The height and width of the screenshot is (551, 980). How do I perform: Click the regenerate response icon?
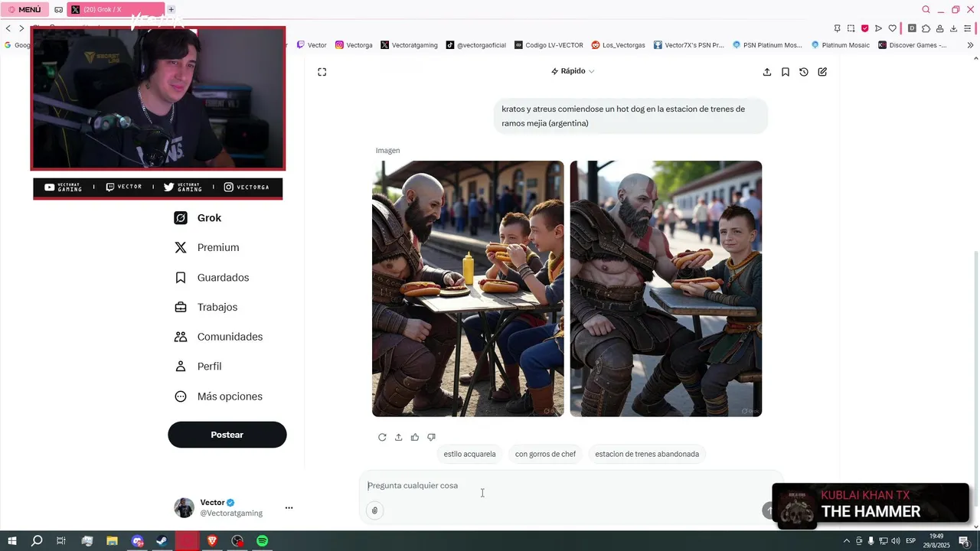pyautogui.click(x=382, y=437)
